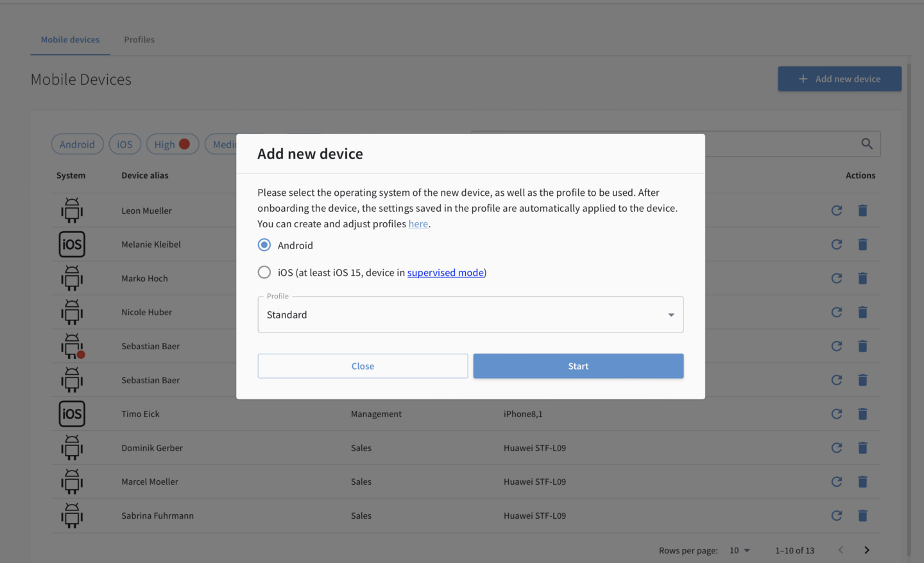Open the Mobile devices tab
This screenshot has width=924, height=563.
click(70, 40)
